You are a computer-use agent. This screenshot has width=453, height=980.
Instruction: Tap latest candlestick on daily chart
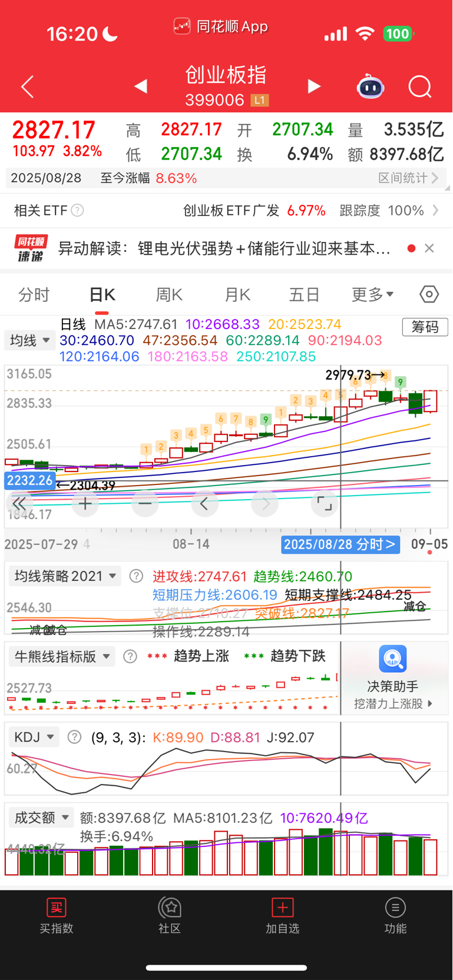431,401
